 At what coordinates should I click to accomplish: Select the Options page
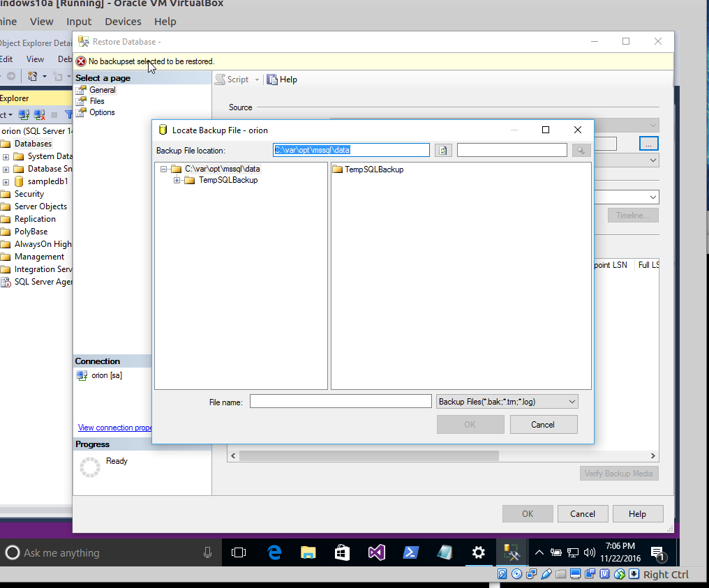pyautogui.click(x=102, y=112)
